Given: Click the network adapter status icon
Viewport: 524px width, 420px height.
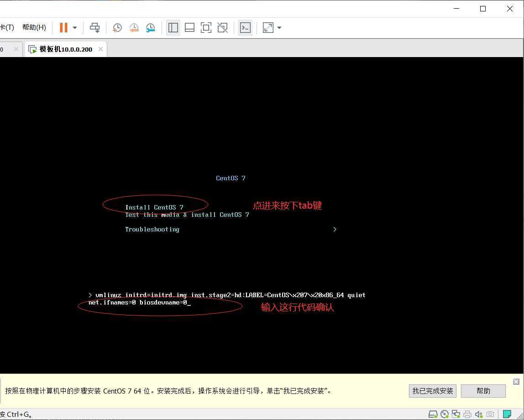Looking at the screenshot, I should (x=456, y=415).
